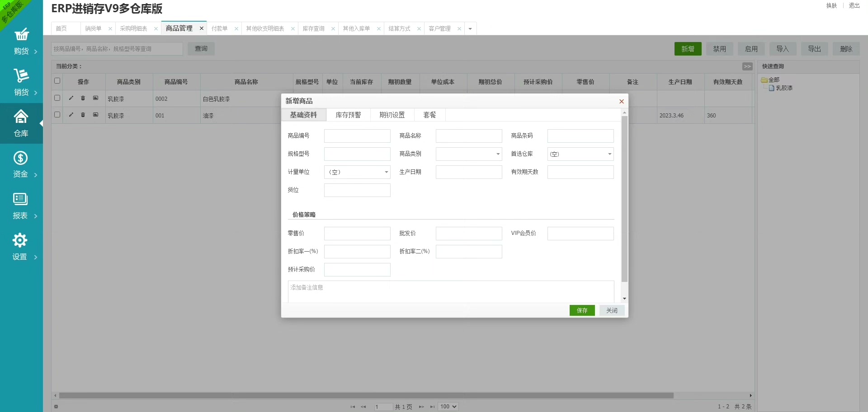Open the 设置 settings gear icon

20,241
